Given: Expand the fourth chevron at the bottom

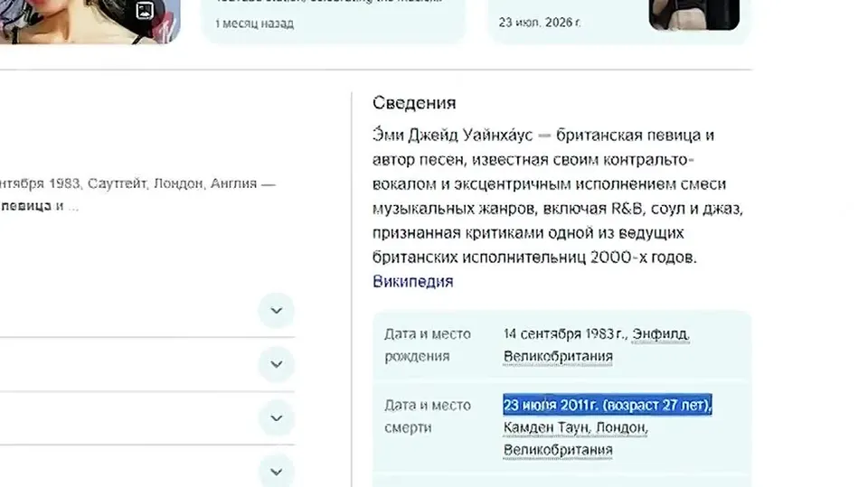Looking at the screenshot, I should tap(277, 472).
